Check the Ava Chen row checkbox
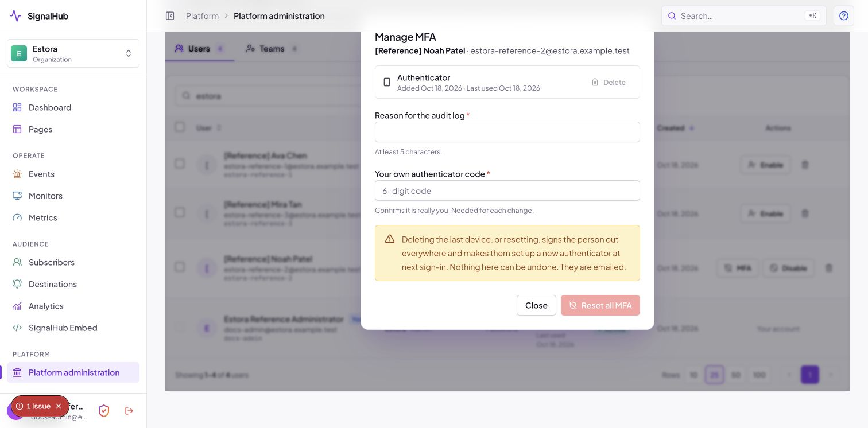Image resolution: width=868 pixels, height=428 pixels. pos(180,164)
